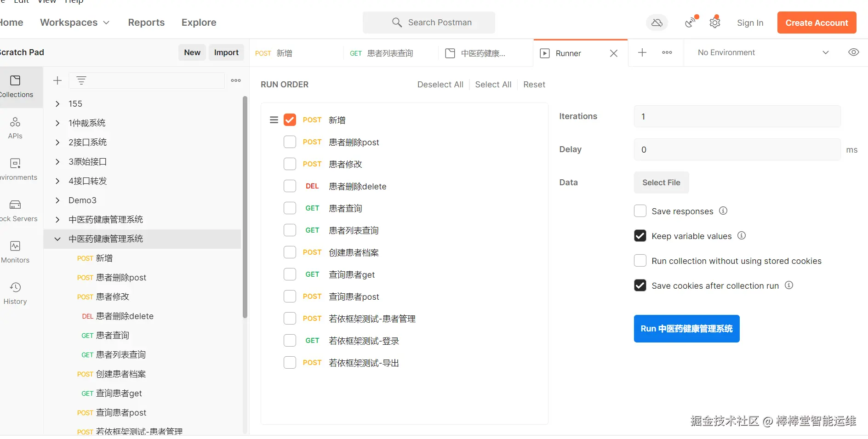Expand the 155 collection
Image resolution: width=868 pixels, height=439 pixels.
[57, 104]
